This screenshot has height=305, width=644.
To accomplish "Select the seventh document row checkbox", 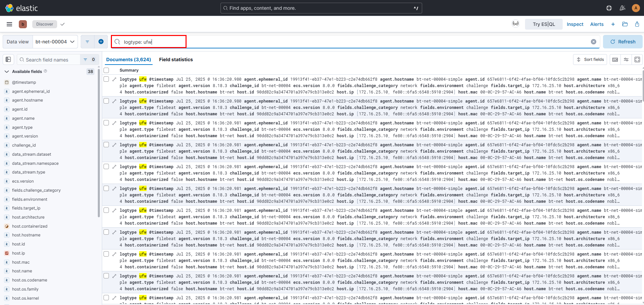I will (106, 210).
